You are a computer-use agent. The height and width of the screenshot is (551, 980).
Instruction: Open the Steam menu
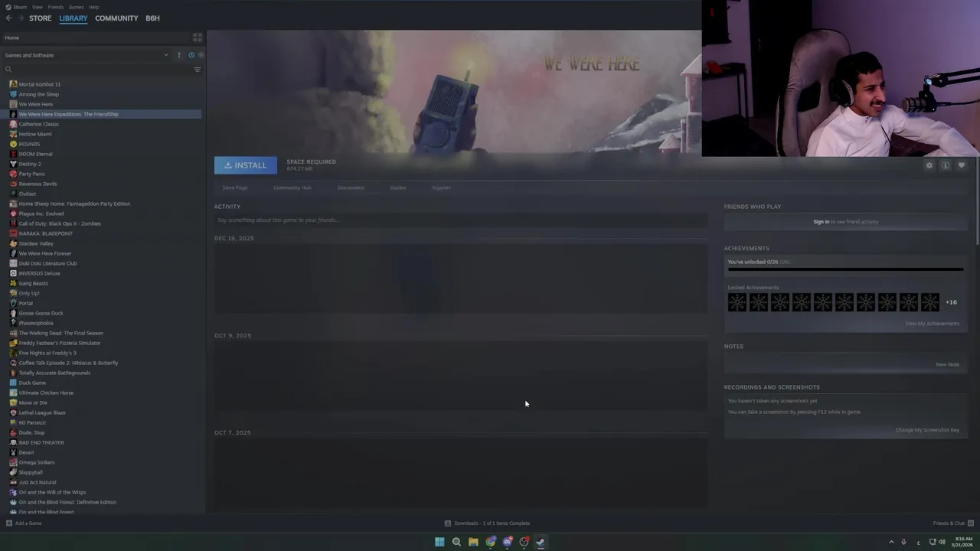coord(20,7)
